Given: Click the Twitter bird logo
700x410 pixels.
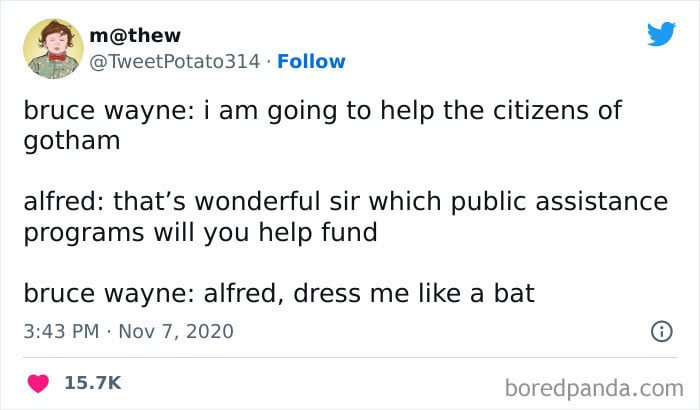Looking at the screenshot, I should (662, 34).
